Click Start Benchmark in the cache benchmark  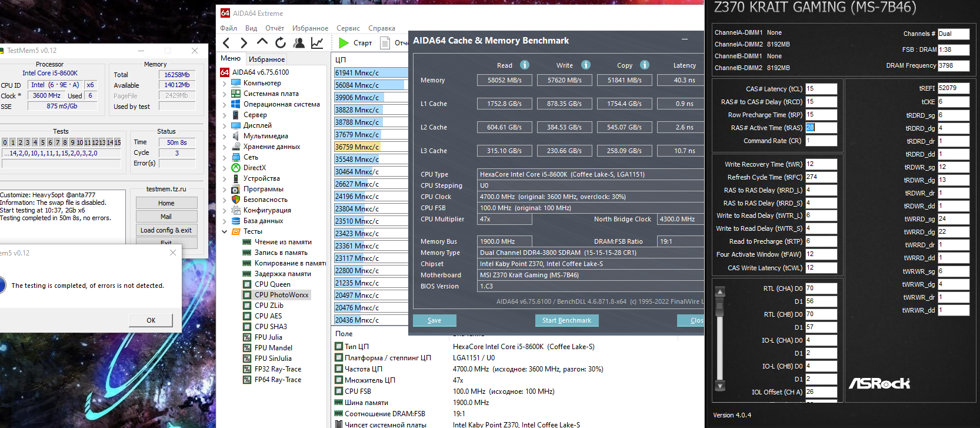coord(567,320)
